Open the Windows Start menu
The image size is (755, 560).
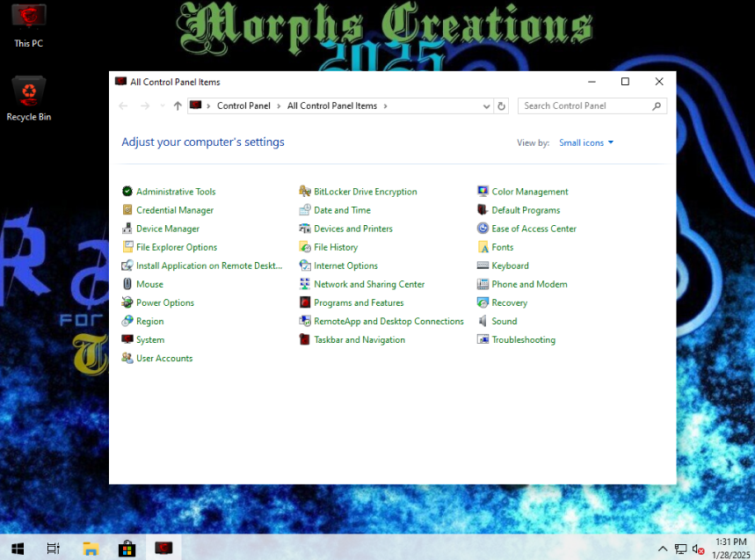(18, 549)
